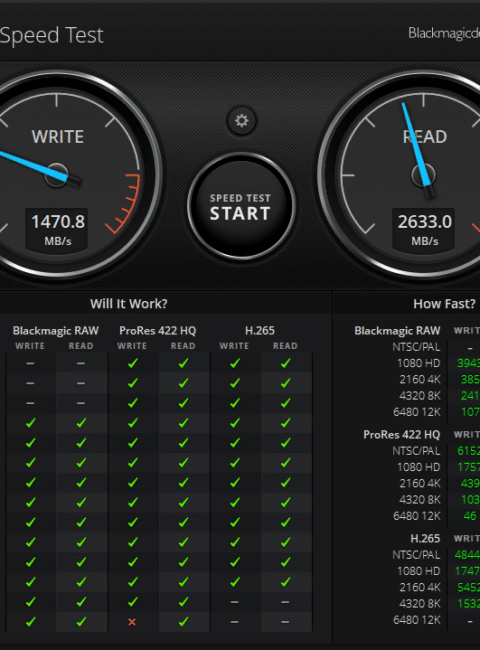
Task: Click the READ gauge label
Action: (424, 137)
